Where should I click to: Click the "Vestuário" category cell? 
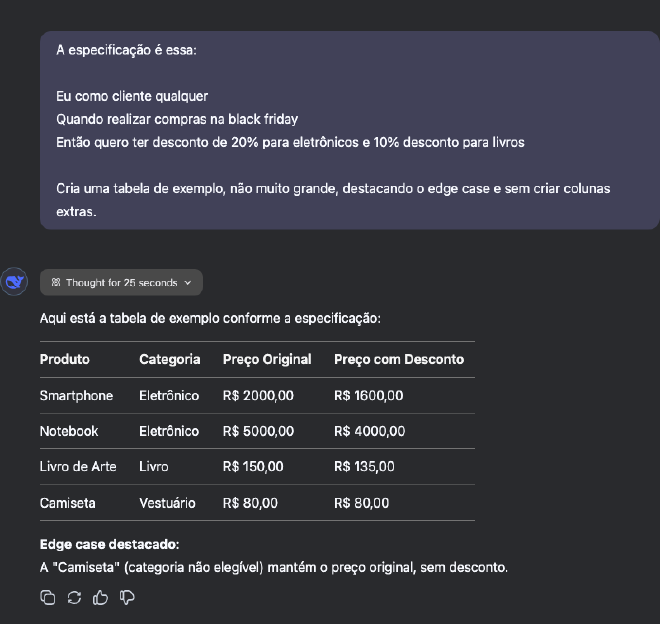167,503
